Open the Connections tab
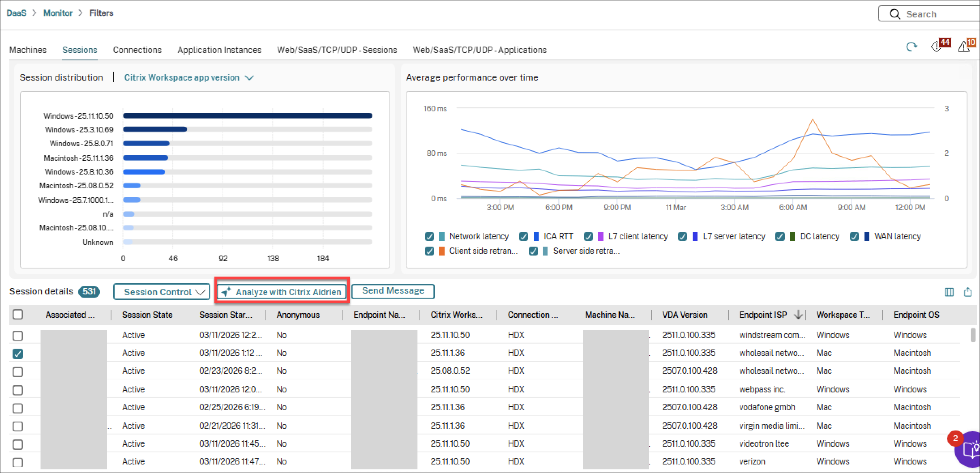Viewport: 980px width, 473px height. click(137, 50)
